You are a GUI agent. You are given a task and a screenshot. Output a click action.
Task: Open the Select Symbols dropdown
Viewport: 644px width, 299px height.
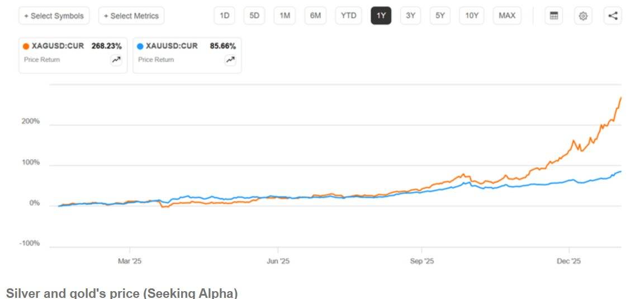point(54,16)
